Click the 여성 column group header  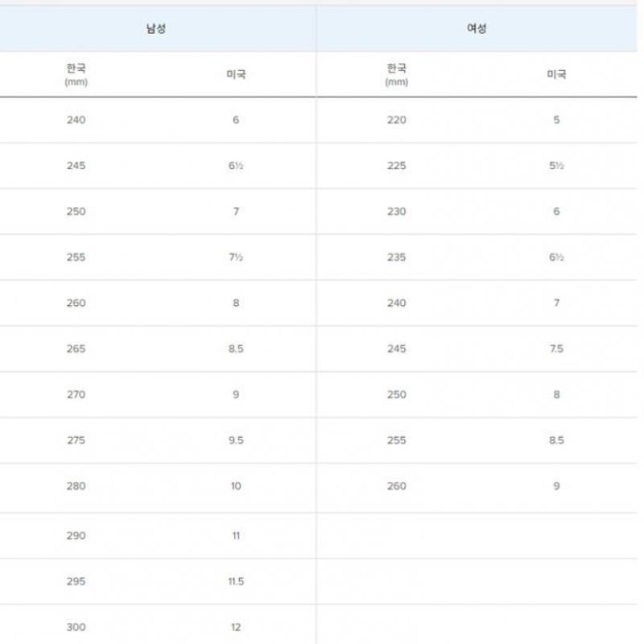point(477,29)
